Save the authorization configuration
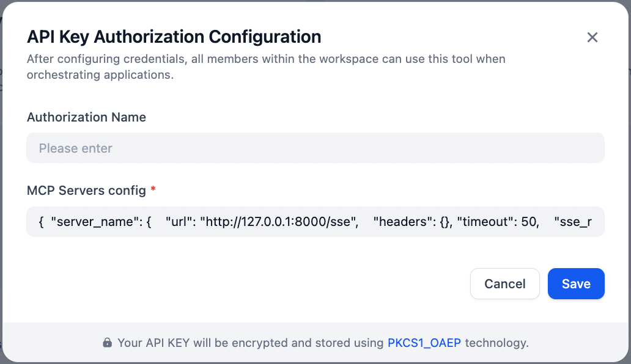Image resolution: width=631 pixels, height=364 pixels. 575,284
